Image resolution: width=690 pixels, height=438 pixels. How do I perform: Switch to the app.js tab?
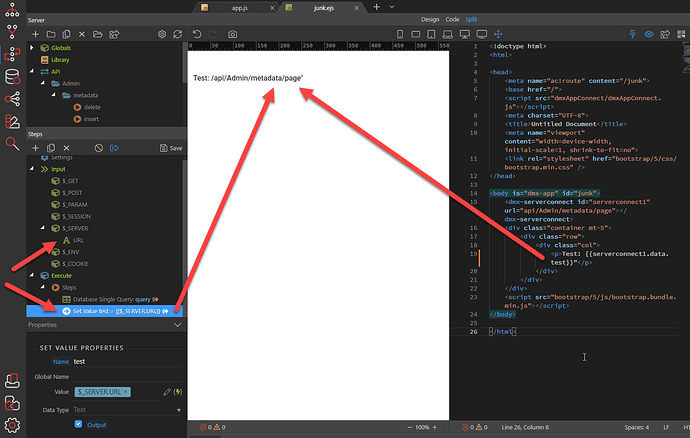239,7
